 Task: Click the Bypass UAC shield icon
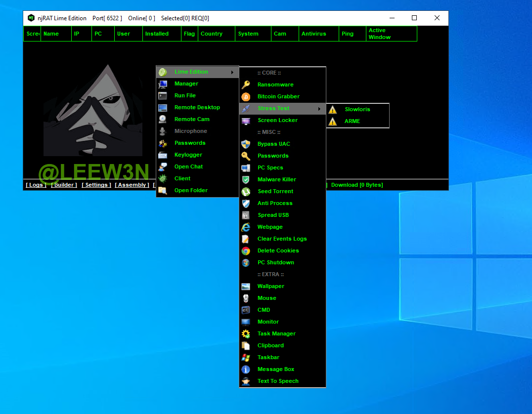pyautogui.click(x=246, y=144)
